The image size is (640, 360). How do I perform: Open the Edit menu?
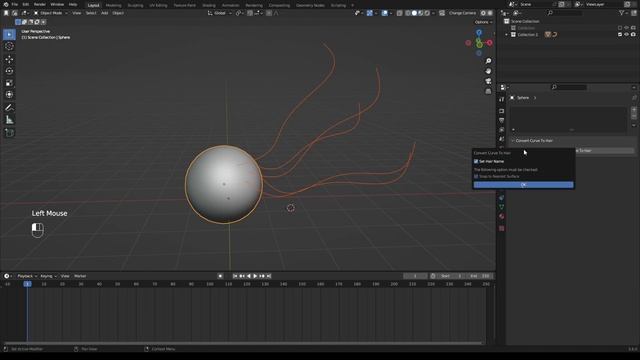click(x=26, y=4)
